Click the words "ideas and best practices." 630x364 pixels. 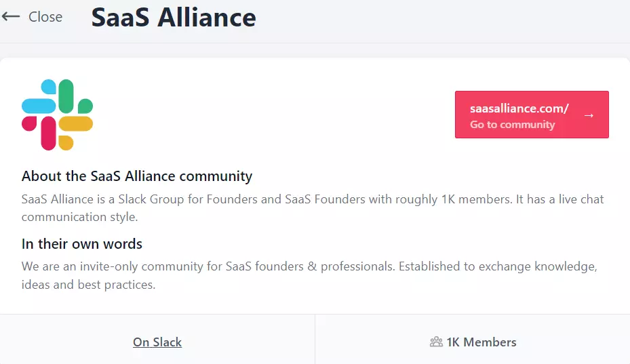88,284
